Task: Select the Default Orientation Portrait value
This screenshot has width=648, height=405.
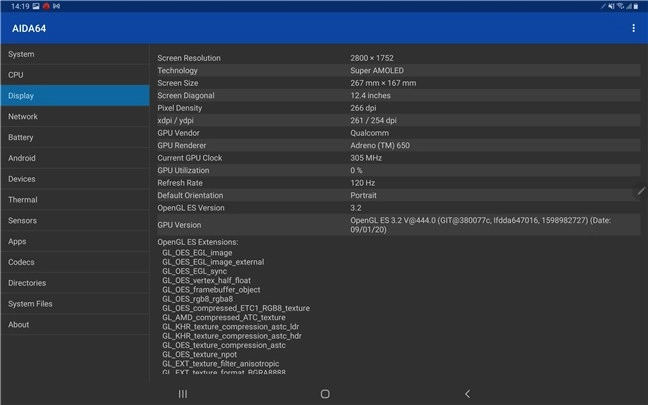Action: [363, 195]
